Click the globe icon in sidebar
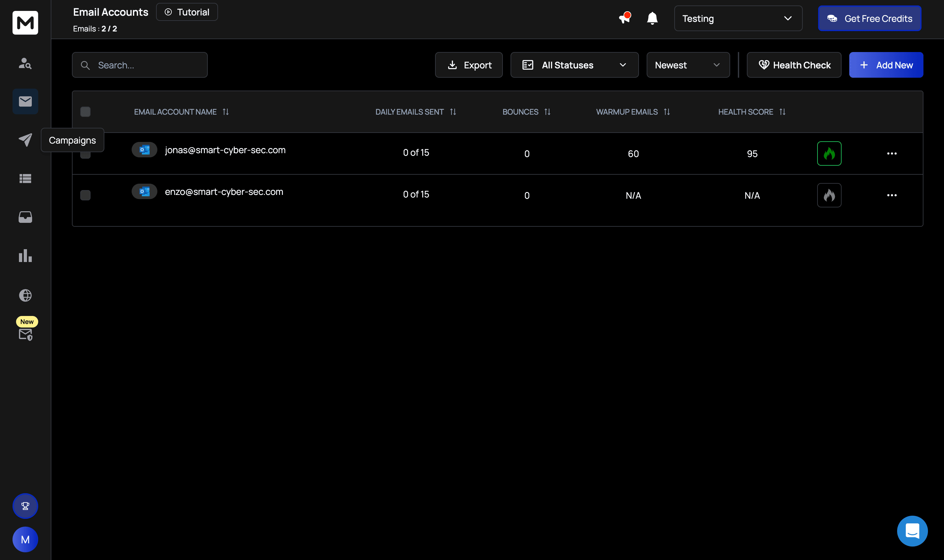Screen dimensions: 944x560 click(x=25, y=295)
